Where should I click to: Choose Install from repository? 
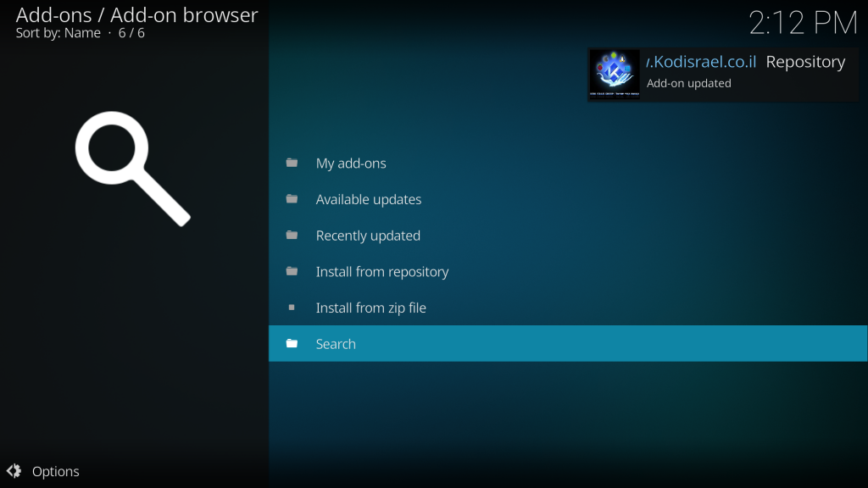tap(382, 271)
